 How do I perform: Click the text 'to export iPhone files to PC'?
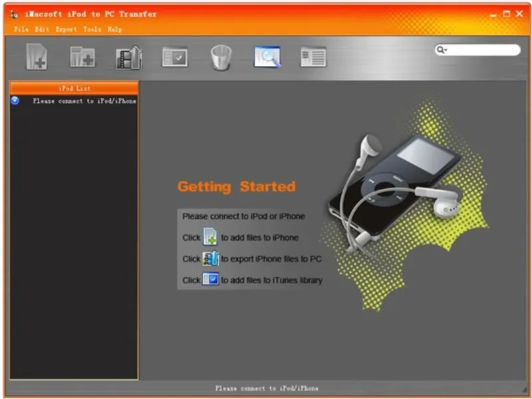point(271,259)
